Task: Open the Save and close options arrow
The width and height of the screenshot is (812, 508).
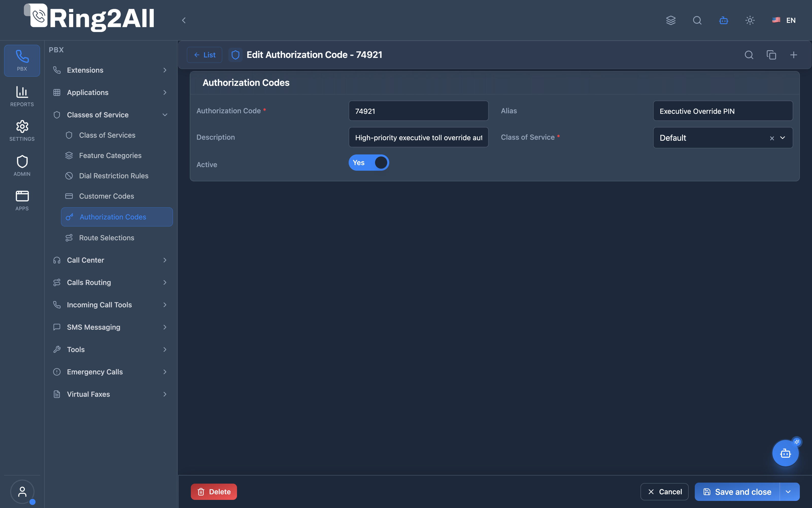Action: (x=788, y=492)
